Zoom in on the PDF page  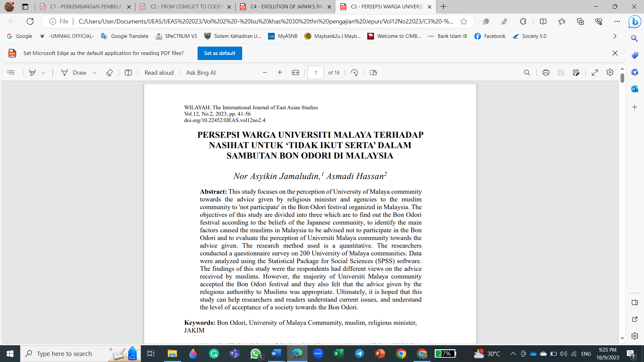[x=280, y=72]
